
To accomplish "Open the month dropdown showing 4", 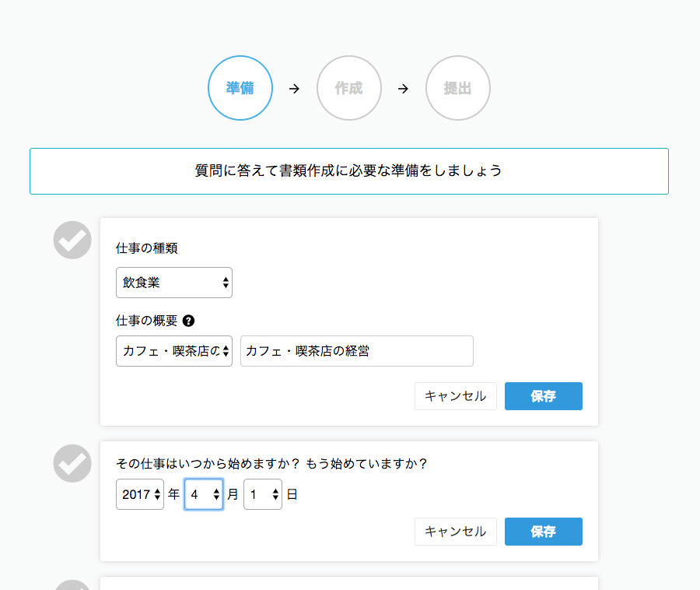I will [204, 494].
